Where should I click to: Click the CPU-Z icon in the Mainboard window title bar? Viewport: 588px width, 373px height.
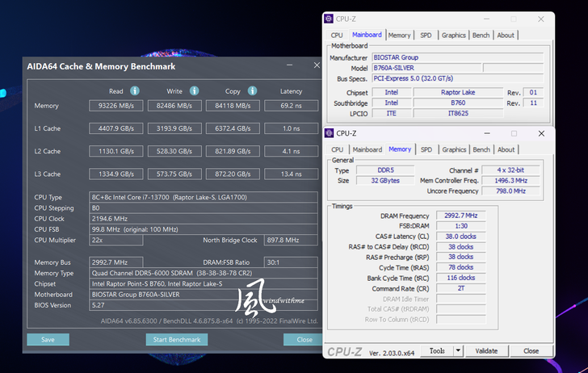tap(329, 19)
